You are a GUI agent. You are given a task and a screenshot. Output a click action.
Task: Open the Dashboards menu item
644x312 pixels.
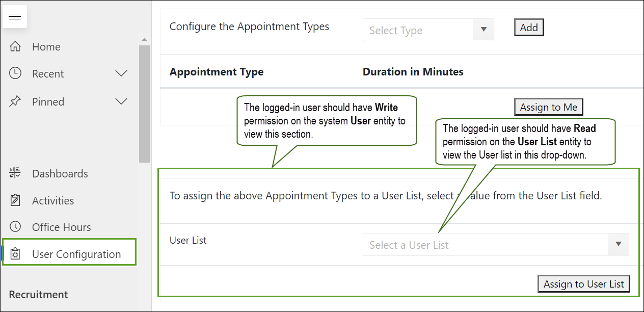point(60,173)
